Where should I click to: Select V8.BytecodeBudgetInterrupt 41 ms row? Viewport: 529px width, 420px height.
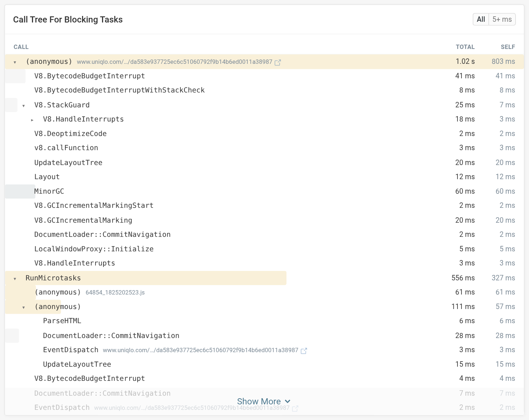tap(264, 76)
